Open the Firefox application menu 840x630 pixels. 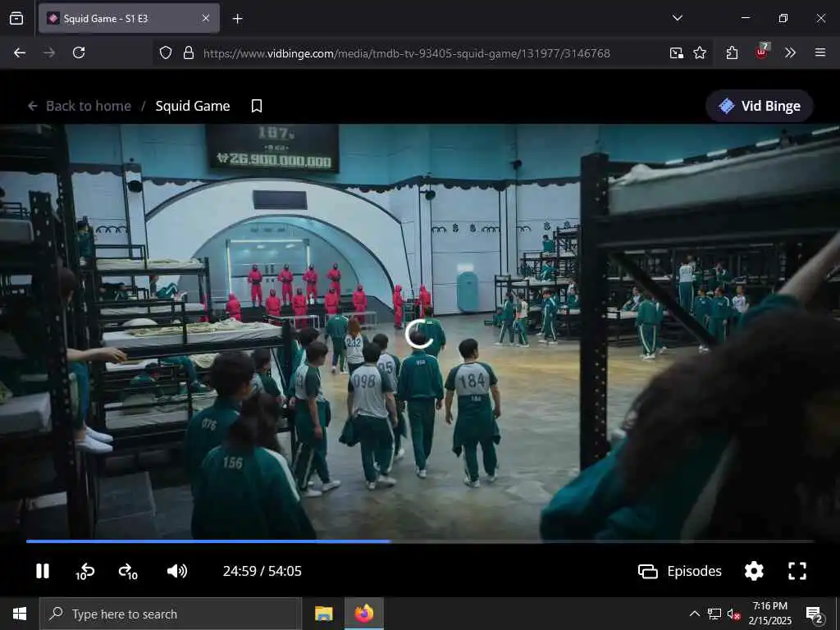[820, 52]
